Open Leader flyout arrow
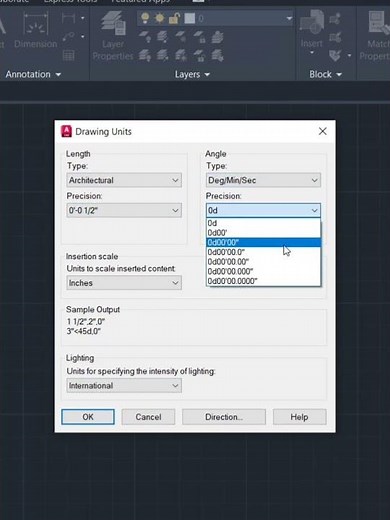 [x=82, y=36]
